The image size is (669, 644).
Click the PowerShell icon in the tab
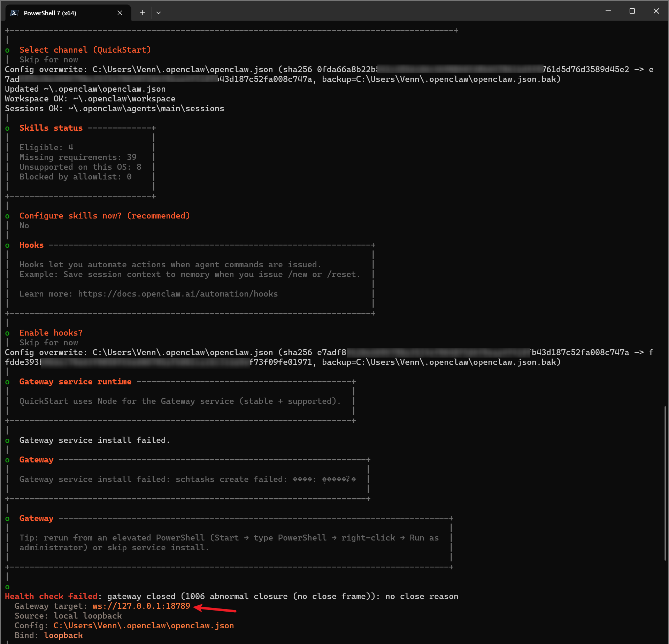click(x=14, y=13)
